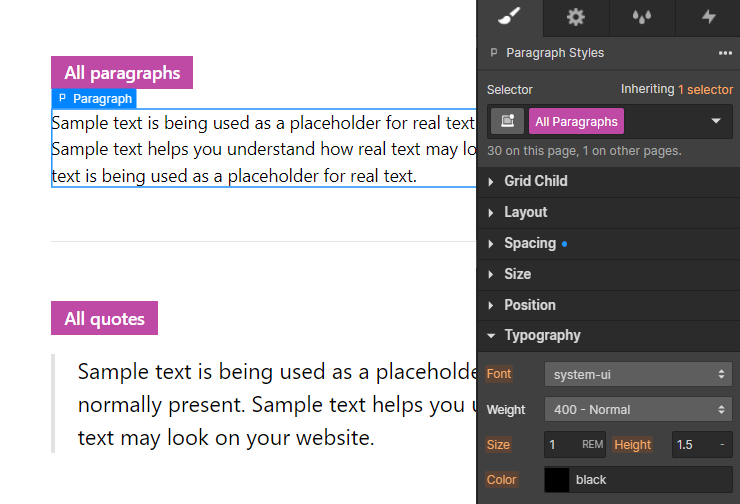Select the All Paragraphs selector tag
Screen dimensions: 740x504
(576, 121)
